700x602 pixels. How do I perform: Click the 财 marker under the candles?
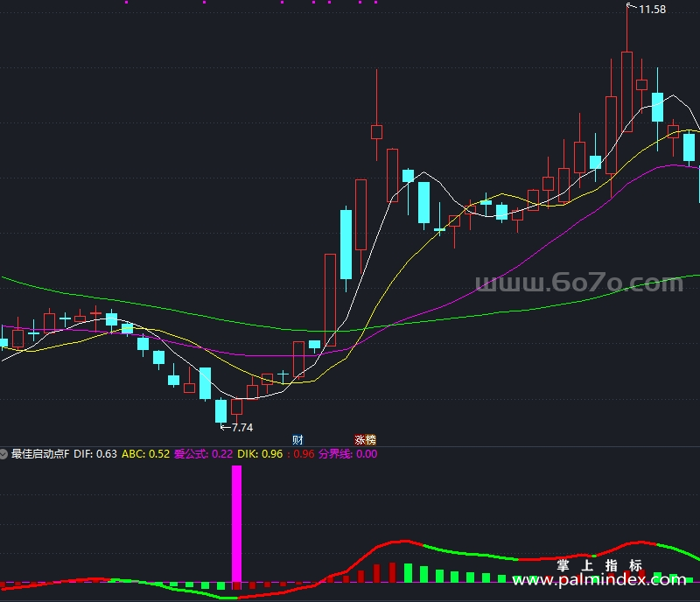[x=297, y=440]
